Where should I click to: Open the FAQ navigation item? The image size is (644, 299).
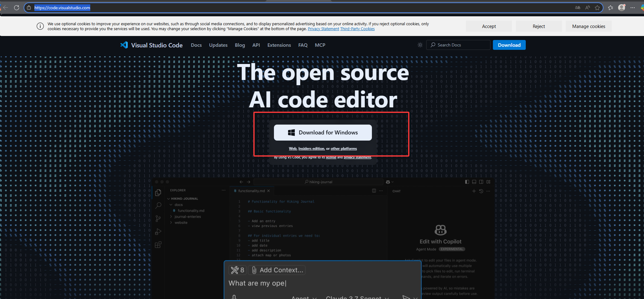(303, 45)
